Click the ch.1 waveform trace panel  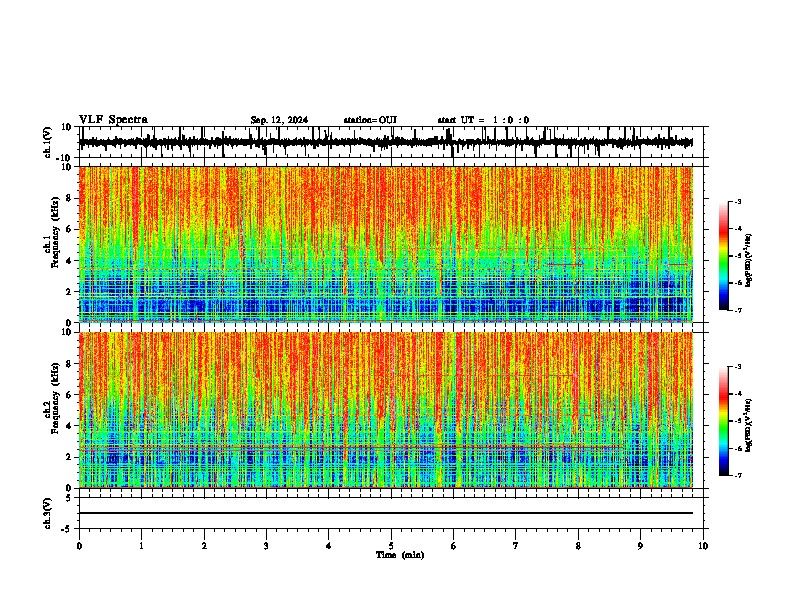point(391,142)
